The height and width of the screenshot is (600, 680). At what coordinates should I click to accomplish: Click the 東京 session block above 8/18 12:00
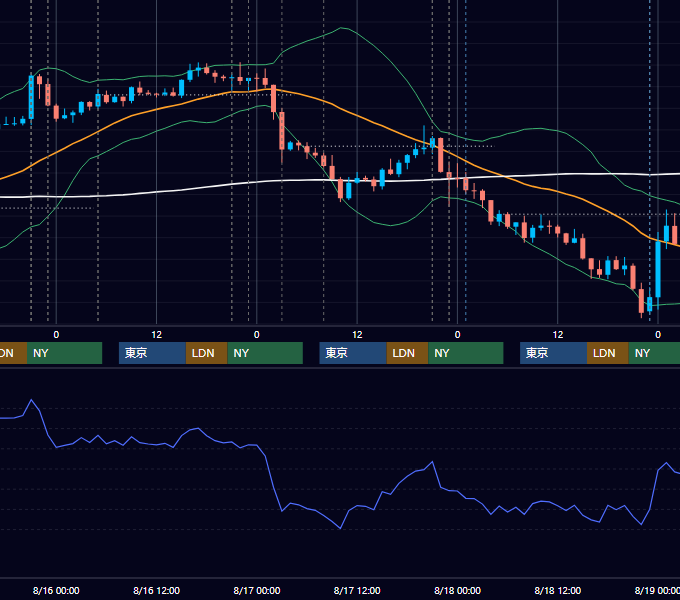coord(553,353)
